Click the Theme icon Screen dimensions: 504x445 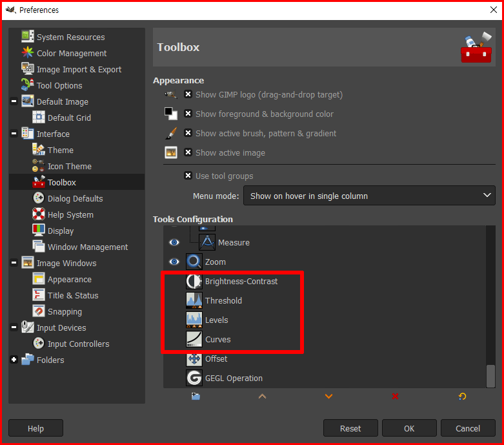tap(39, 149)
